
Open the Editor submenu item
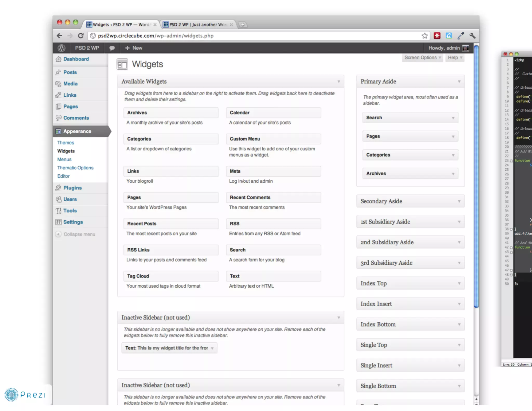[x=63, y=176]
